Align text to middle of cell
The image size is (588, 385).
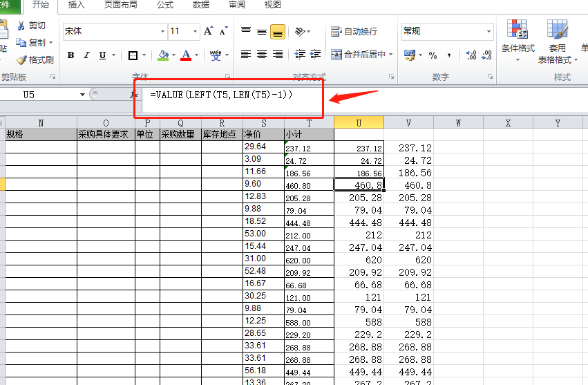[262, 32]
